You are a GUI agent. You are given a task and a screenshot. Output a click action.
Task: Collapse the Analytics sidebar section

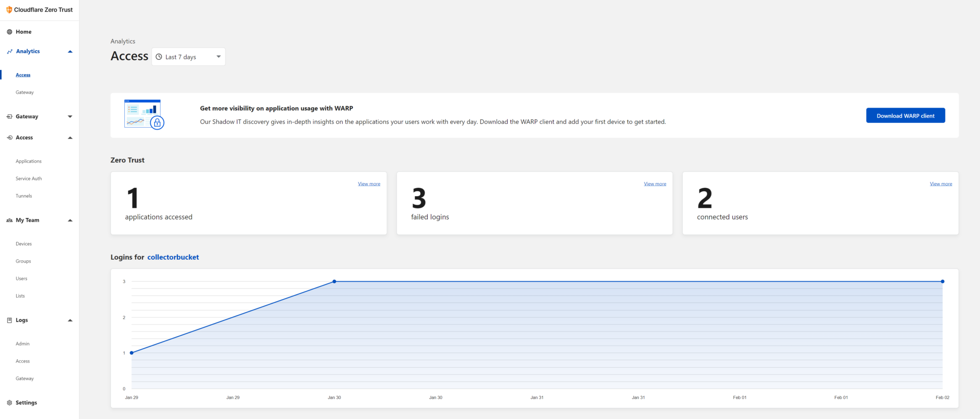(70, 52)
